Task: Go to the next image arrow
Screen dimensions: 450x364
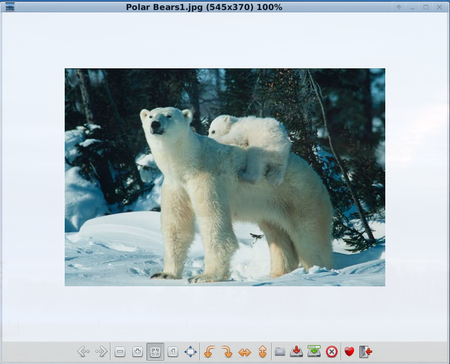Action: (101, 351)
